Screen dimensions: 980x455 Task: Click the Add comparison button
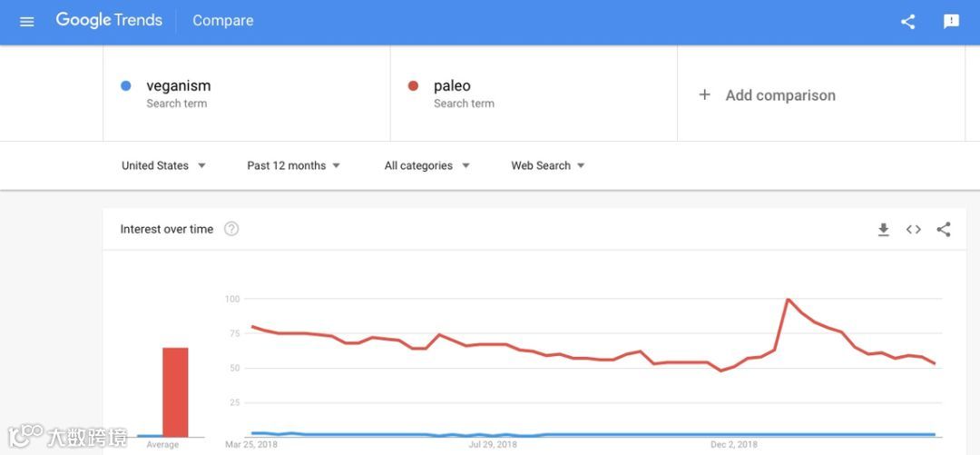tap(779, 95)
